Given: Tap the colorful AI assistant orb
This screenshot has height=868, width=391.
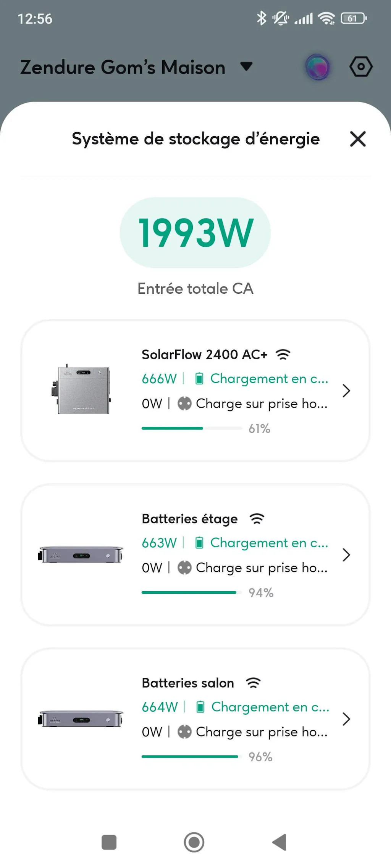Looking at the screenshot, I should [x=318, y=67].
